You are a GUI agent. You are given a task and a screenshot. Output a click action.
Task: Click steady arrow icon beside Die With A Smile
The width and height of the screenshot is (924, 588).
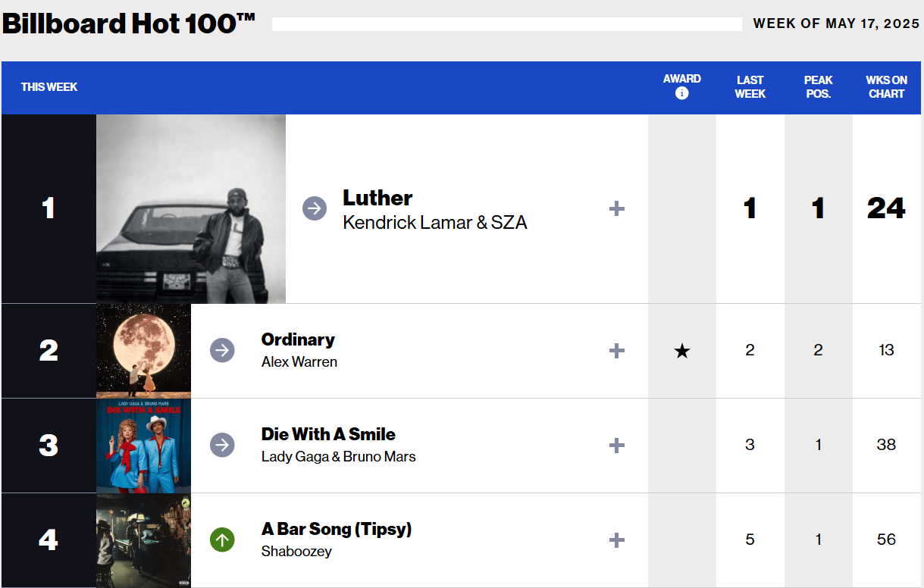tap(222, 446)
